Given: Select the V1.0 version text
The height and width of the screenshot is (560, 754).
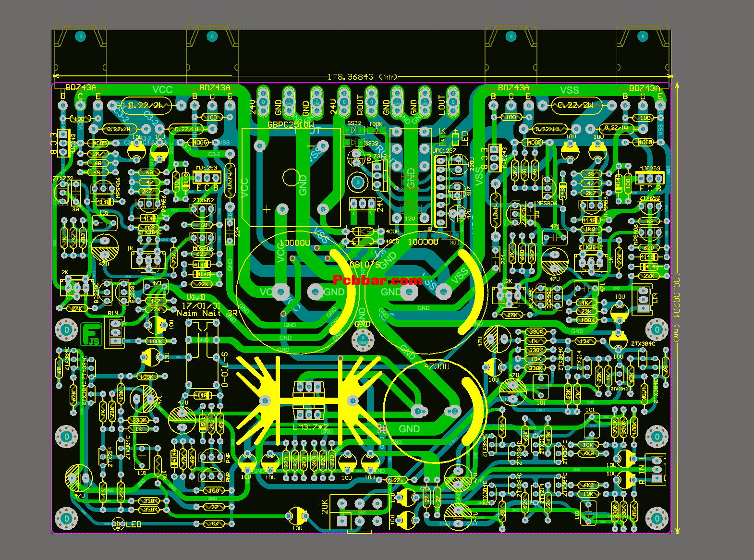Looking at the screenshot, I should pyautogui.click(x=195, y=297).
